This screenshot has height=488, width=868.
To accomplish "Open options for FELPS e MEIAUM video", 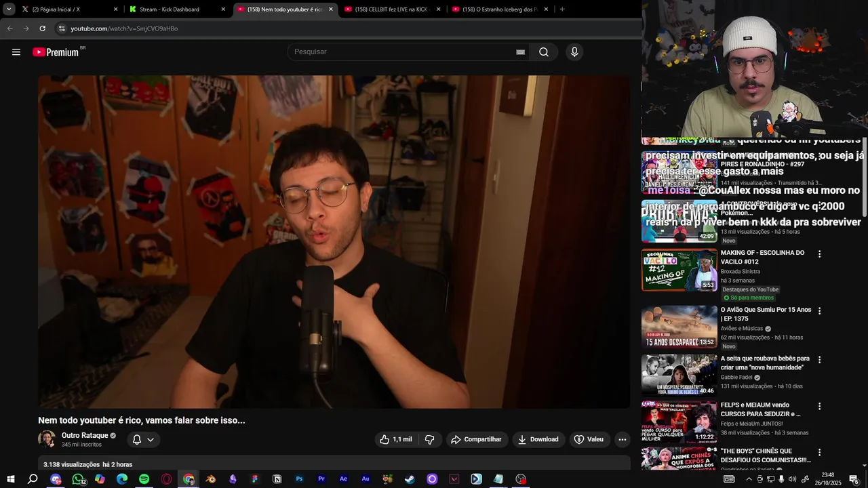I will point(819,406).
